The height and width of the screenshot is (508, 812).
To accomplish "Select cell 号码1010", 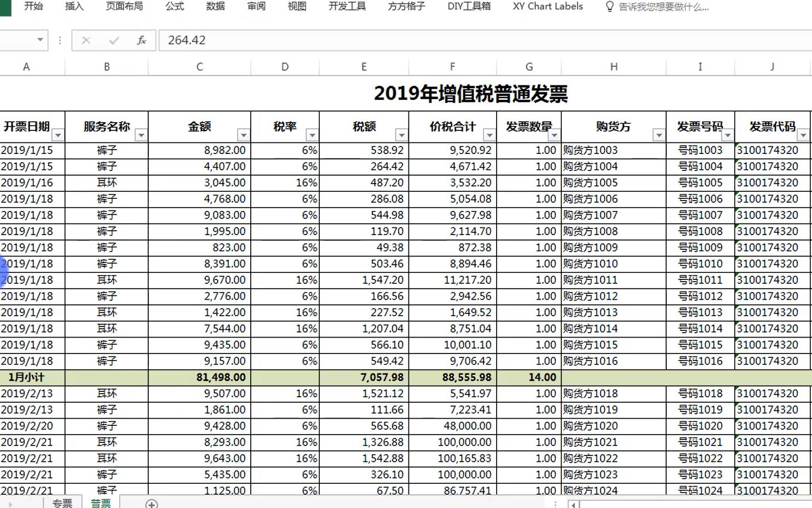I will tap(700, 264).
